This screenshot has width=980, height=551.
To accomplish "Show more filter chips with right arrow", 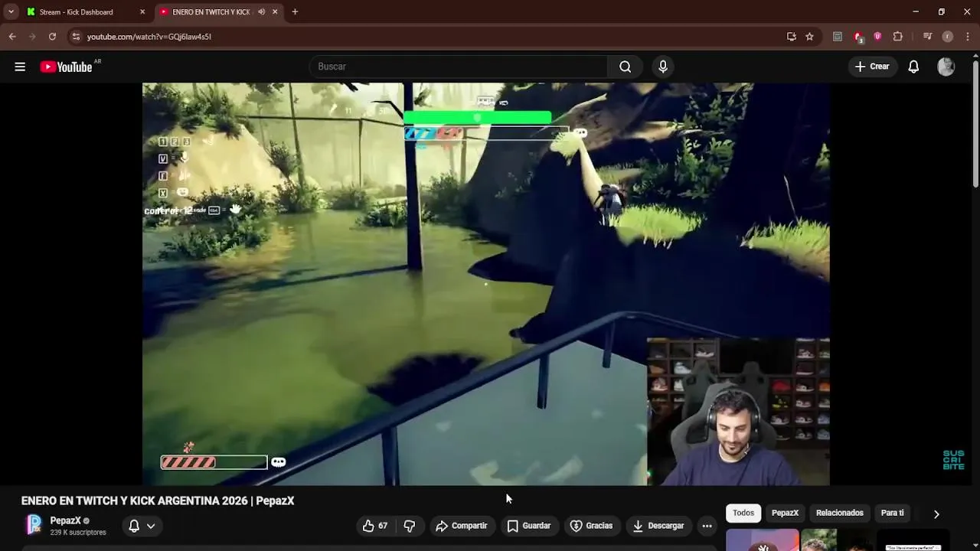I will click(x=936, y=514).
